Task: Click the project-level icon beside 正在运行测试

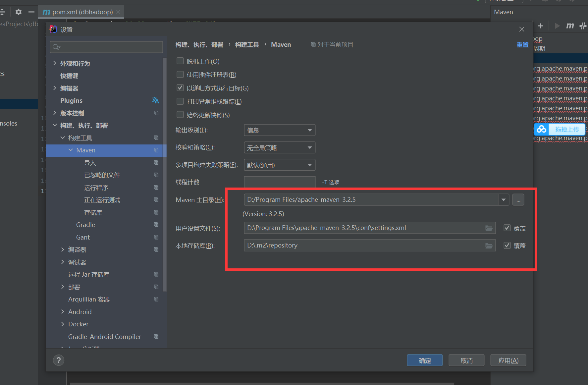Action: [156, 200]
